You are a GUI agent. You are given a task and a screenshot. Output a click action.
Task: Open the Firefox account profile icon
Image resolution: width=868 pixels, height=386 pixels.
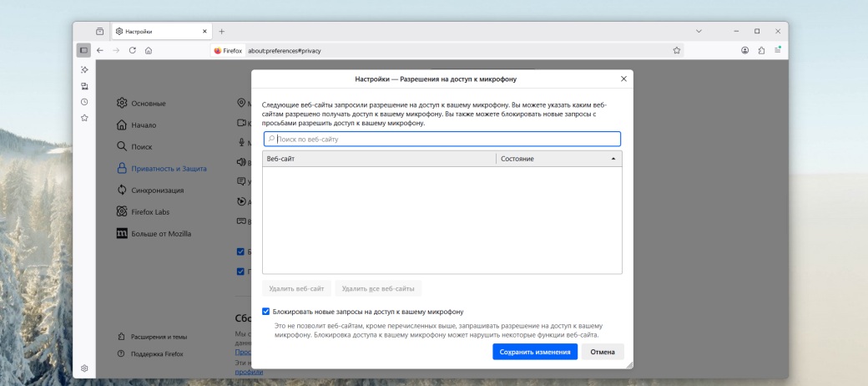(744, 50)
